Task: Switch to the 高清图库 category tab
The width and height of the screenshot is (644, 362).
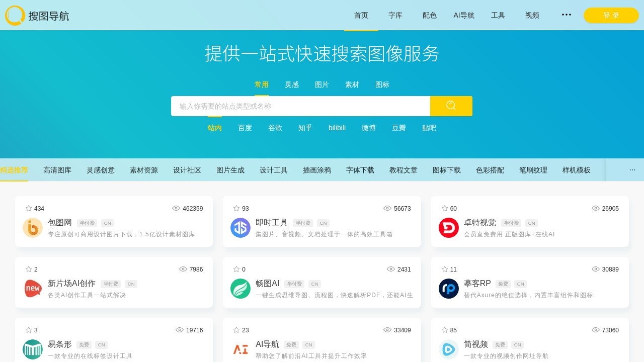Action: [x=57, y=170]
